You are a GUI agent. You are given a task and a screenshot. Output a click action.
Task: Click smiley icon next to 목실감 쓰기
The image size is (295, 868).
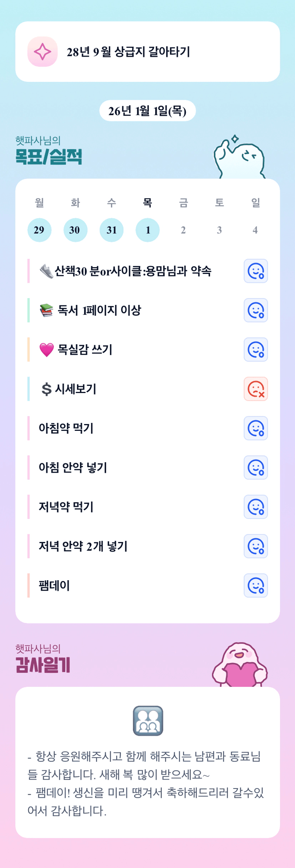(x=255, y=349)
